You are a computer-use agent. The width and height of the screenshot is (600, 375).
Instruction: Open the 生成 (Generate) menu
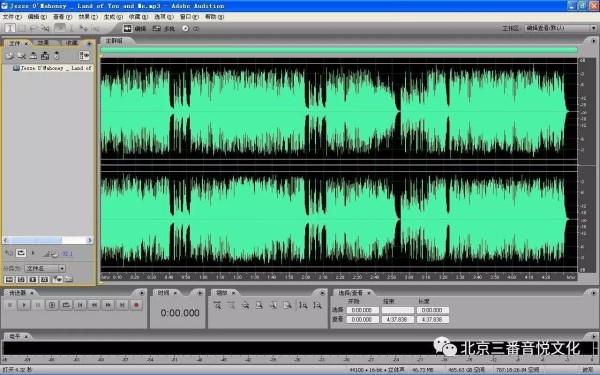coord(113,17)
